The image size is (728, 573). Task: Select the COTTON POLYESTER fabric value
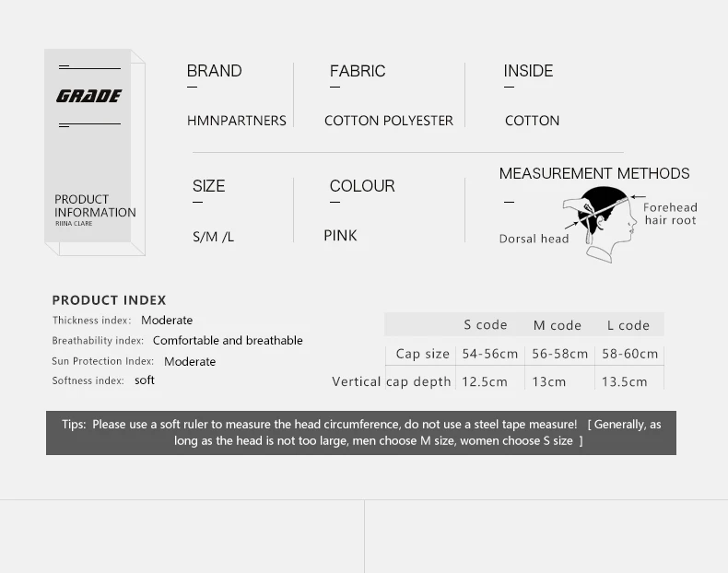[389, 121]
